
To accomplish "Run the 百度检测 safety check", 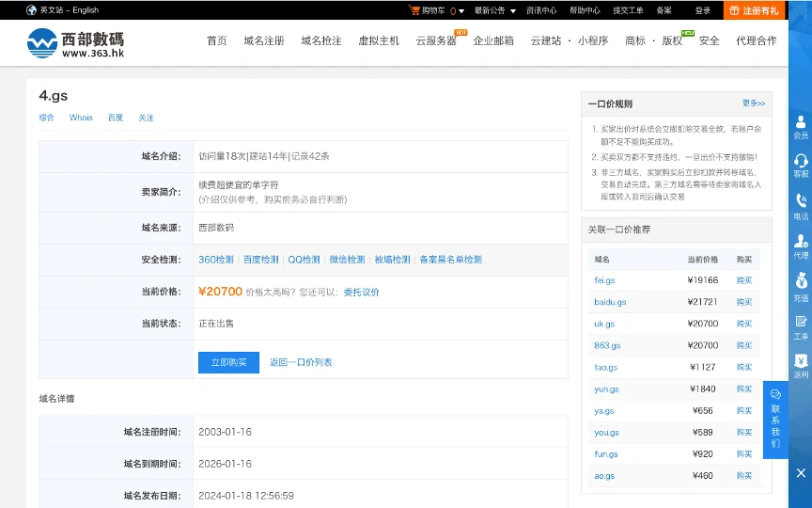I will [261, 260].
